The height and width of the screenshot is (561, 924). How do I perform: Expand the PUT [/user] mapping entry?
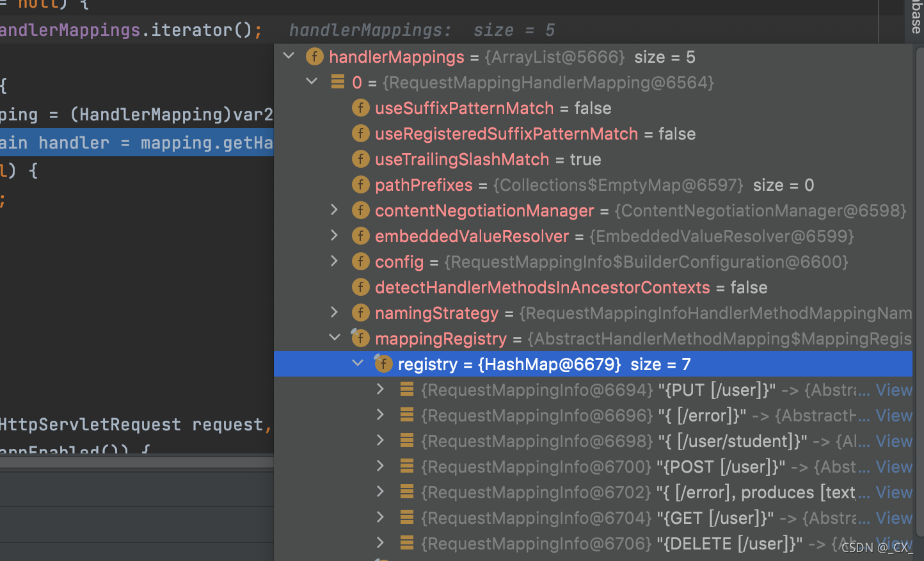tap(380, 389)
